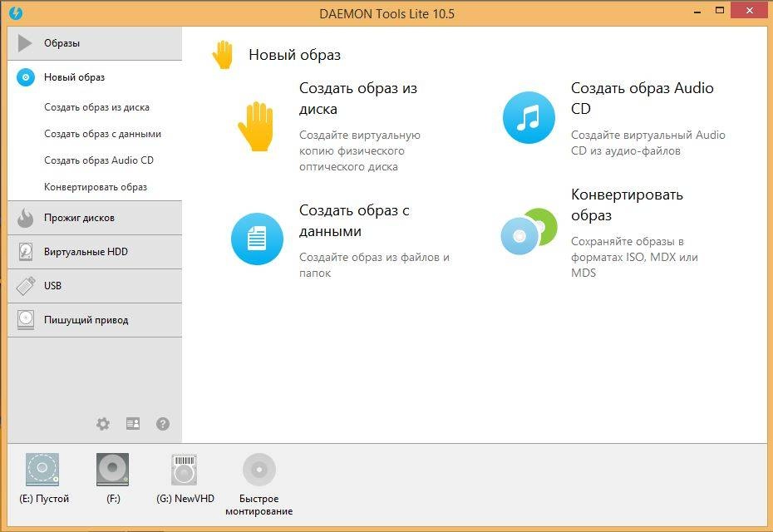This screenshot has height=532, width=773.
Task: Click the Новый образ page title
Action: pos(294,55)
